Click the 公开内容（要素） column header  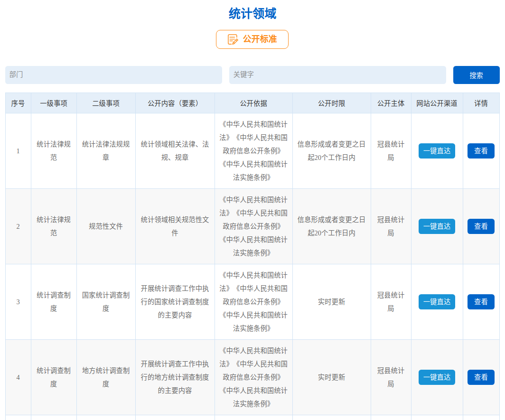tap(175, 103)
